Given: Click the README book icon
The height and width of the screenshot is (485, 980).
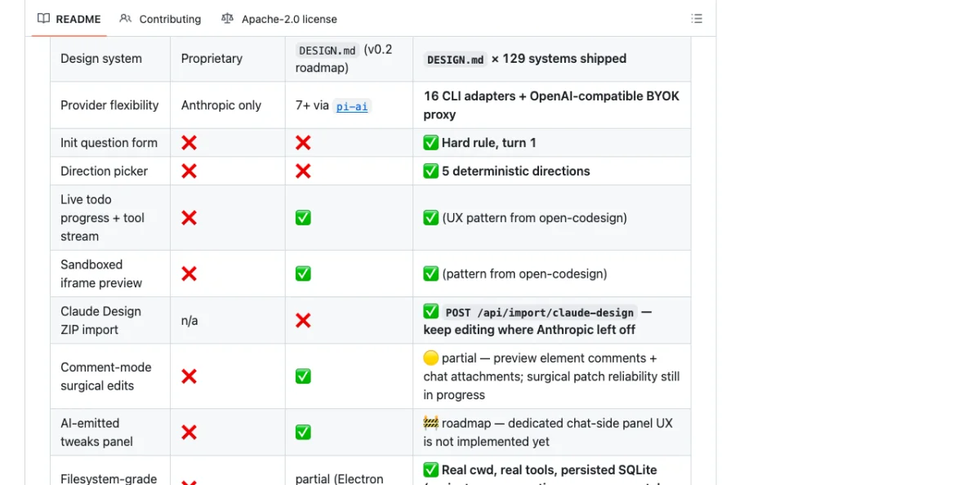Looking at the screenshot, I should 44,19.
